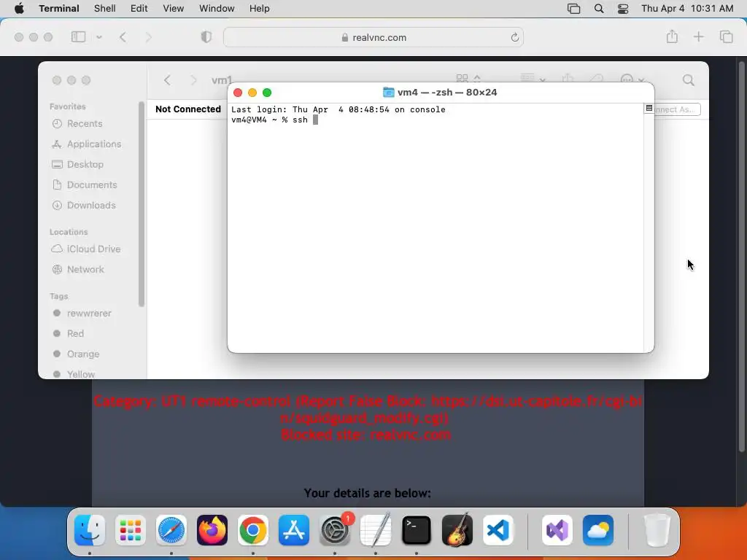Click 'Blocked site: realvnc.com' text
The height and width of the screenshot is (560, 747).
click(x=366, y=435)
